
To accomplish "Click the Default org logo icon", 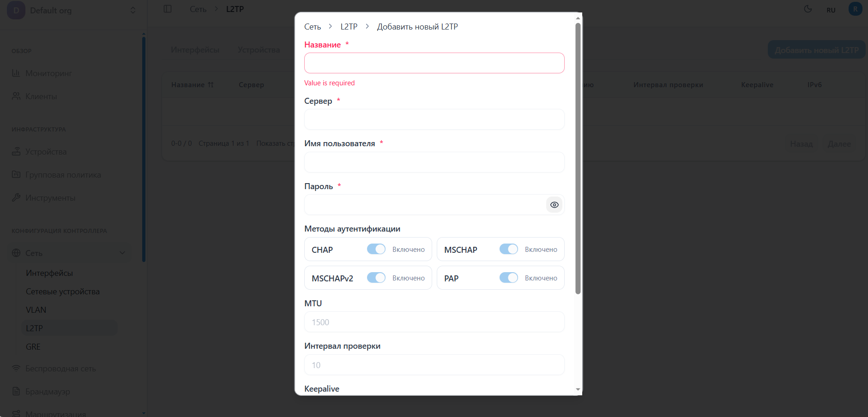I will pyautogui.click(x=16, y=10).
